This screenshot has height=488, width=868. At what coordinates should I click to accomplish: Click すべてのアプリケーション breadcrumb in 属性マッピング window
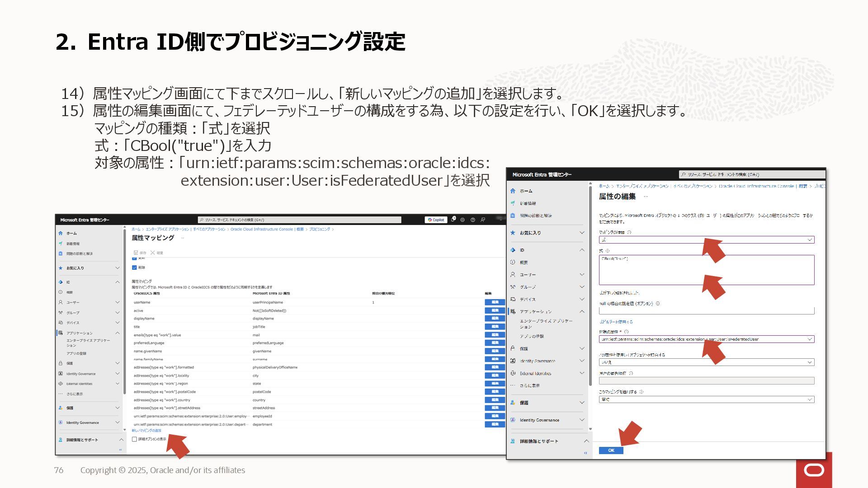pos(209,230)
